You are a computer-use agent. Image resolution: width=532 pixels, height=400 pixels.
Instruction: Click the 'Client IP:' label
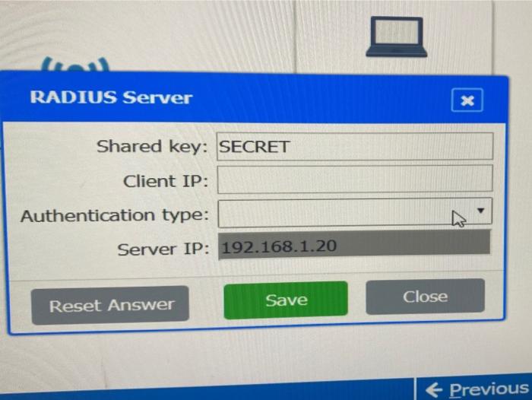click(x=165, y=181)
